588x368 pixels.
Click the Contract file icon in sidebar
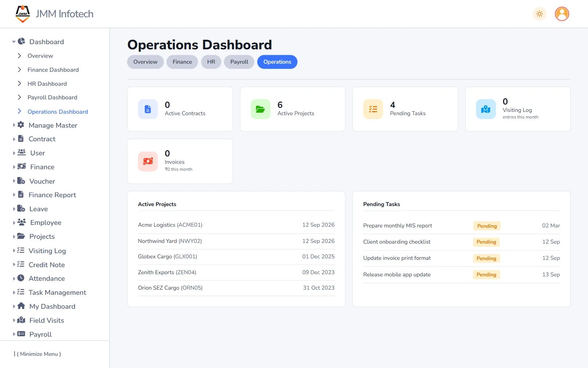[21, 139]
